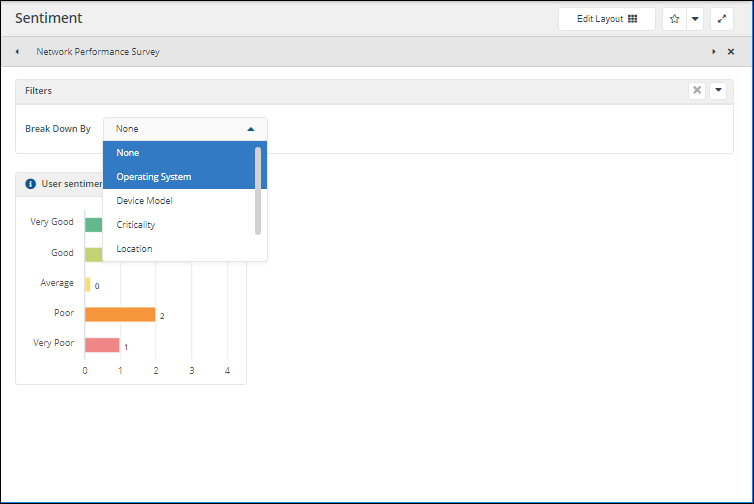Clear filters with the X icon
Viewport: 754px width, 504px height.
pos(697,91)
